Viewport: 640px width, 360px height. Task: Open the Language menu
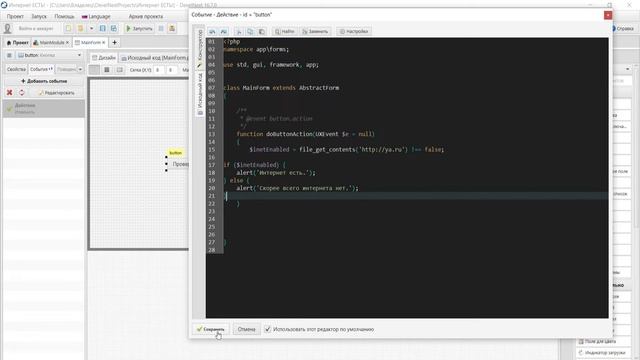[96, 16]
